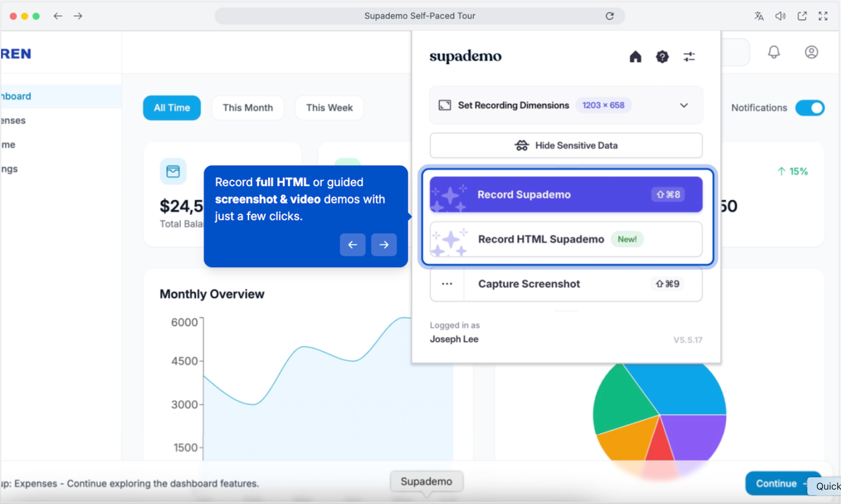841x504 pixels.
Task: Click the supademo logo
Action: [x=465, y=56]
